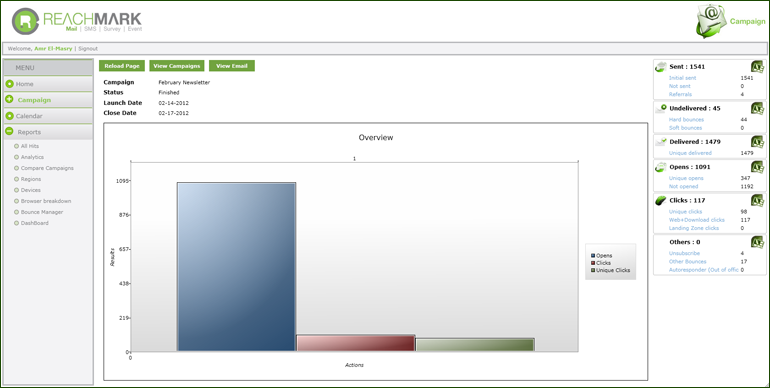Open Not sent details link
The image size is (770, 388).
[680, 86]
